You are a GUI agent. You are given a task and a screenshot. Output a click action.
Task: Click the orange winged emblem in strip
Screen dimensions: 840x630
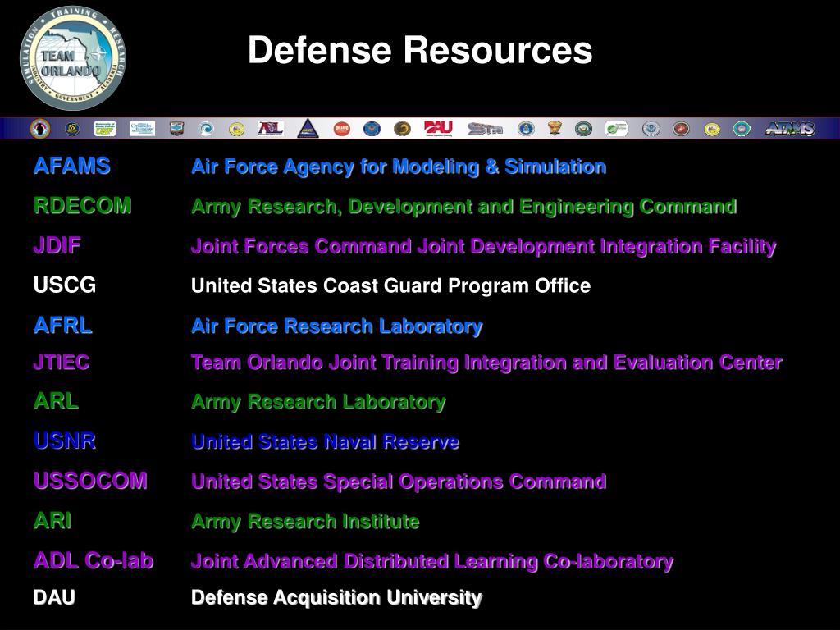point(555,129)
